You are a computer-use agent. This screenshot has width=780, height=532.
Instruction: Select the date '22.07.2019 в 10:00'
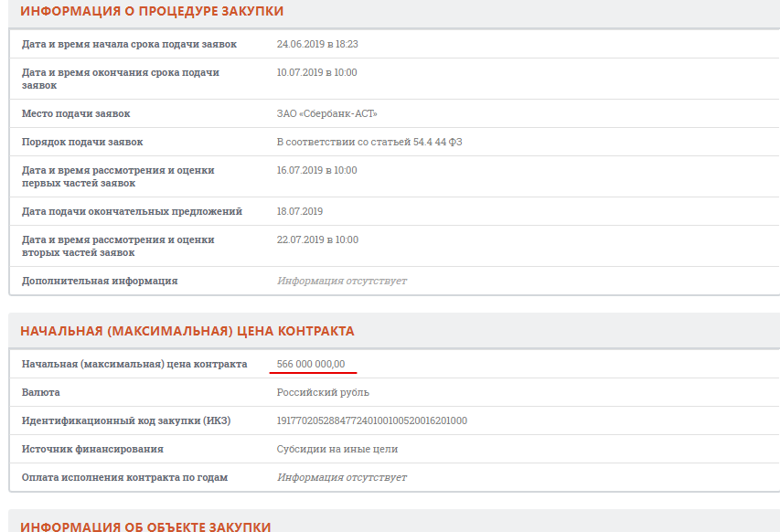(317, 240)
